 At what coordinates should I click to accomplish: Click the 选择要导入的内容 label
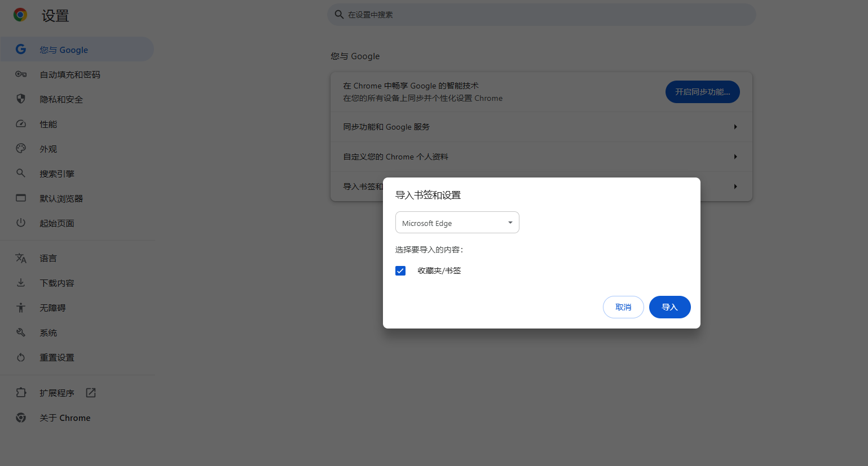click(x=429, y=250)
